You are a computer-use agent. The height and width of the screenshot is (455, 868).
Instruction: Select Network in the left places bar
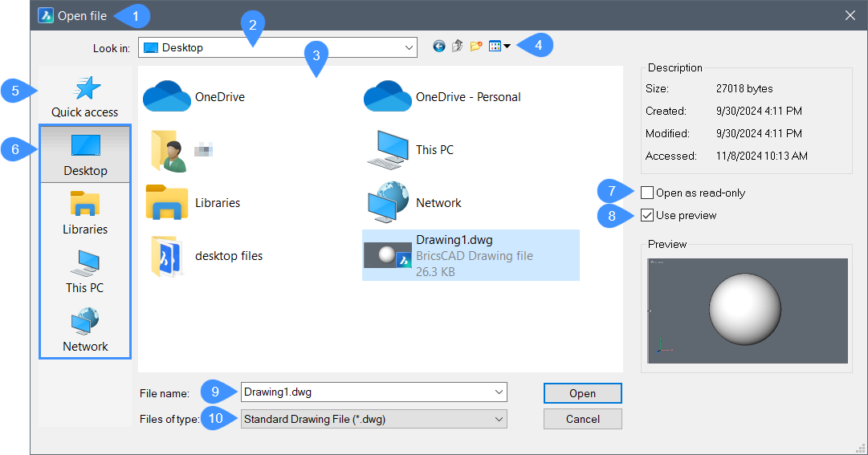(x=85, y=330)
